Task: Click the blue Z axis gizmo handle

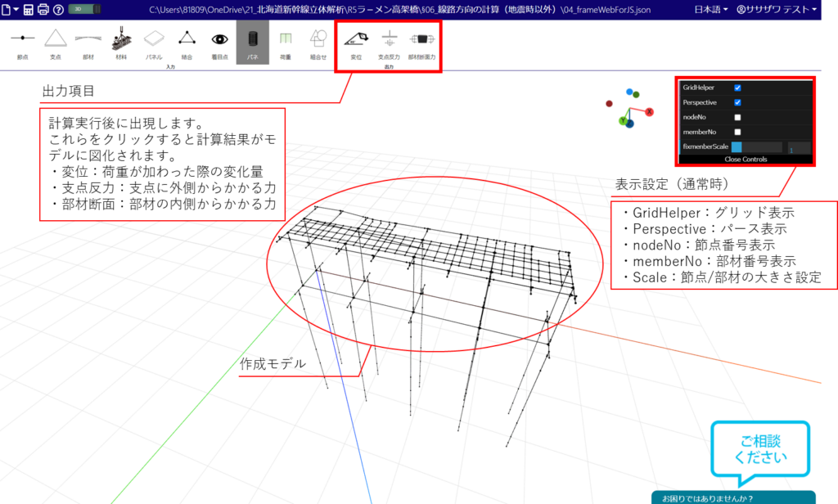Action: (x=629, y=124)
